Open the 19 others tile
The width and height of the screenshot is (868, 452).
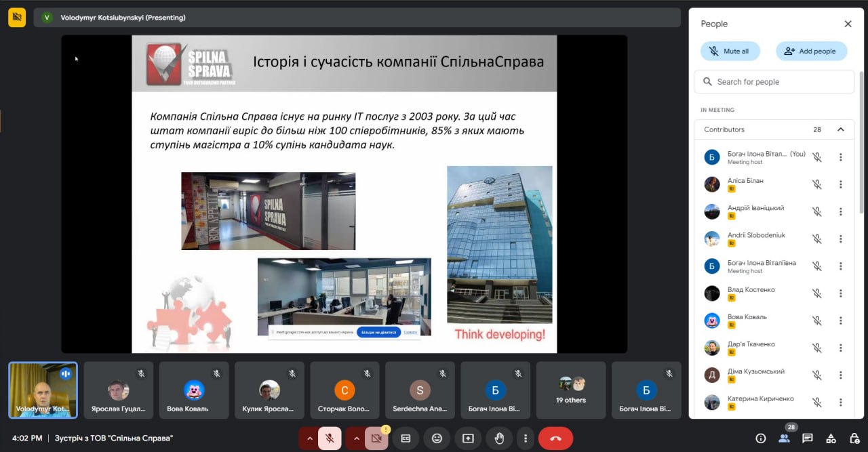pyautogui.click(x=571, y=390)
